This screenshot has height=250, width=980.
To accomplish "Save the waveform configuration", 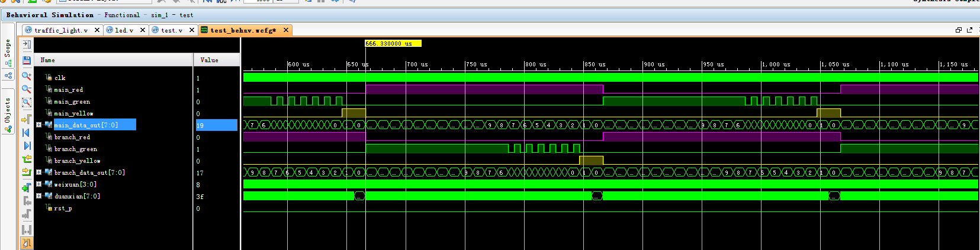I will click(27, 60).
